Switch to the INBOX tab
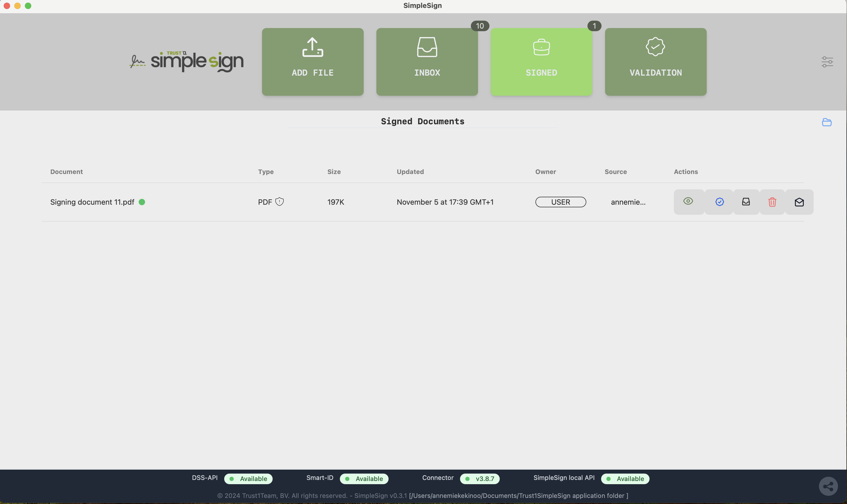Image resolution: width=847 pixels, height=504 pixels. [x=427, y=62]
